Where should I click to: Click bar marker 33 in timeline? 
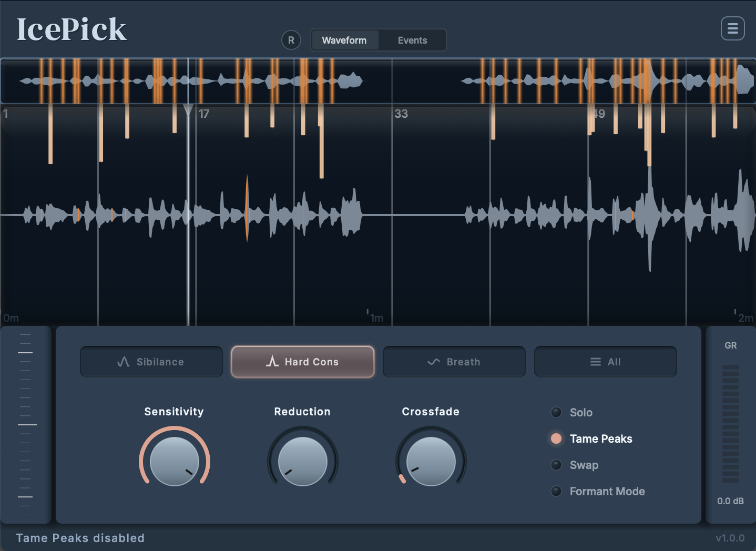pos(401,114)
